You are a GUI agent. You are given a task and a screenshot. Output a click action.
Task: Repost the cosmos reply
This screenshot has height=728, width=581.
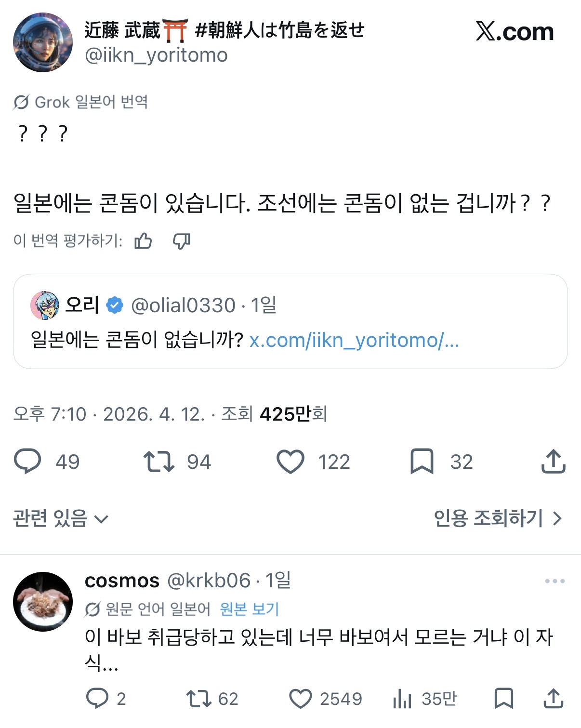click(198, 699)
